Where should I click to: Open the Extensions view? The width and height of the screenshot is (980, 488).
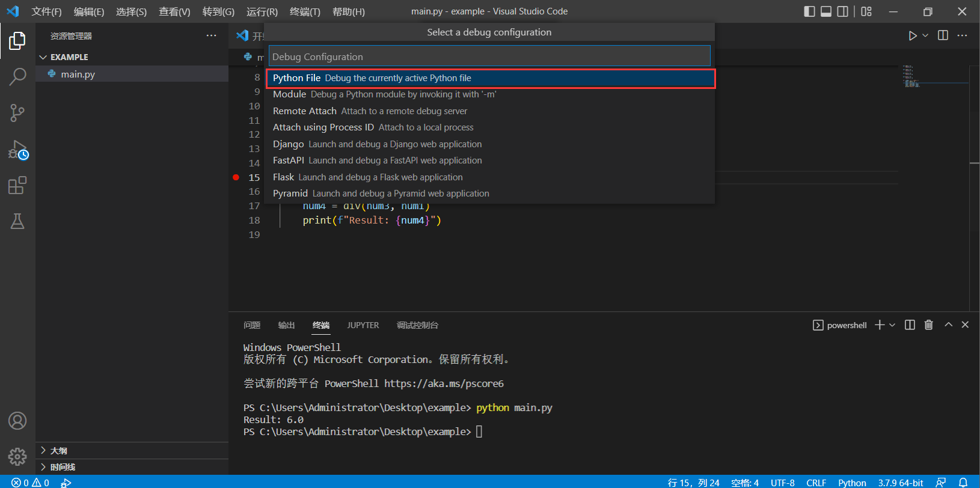[17, 185]
